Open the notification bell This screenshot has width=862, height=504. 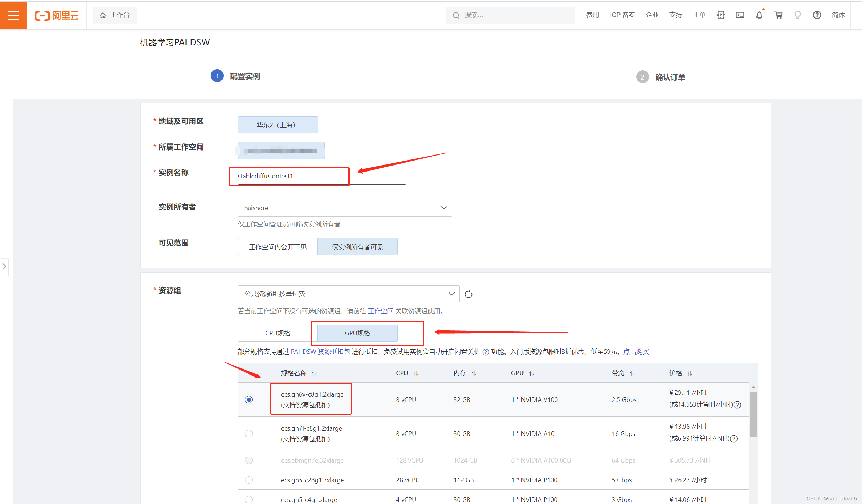point(759,15)
